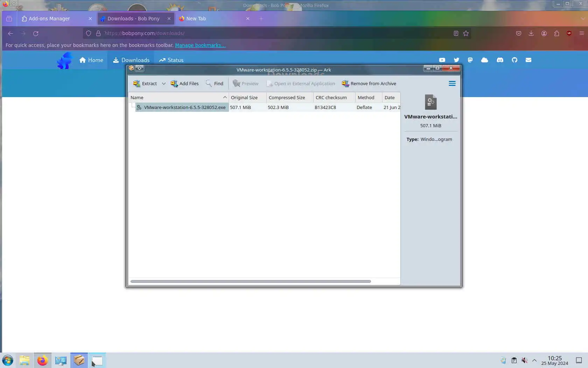
Task: Bookmark this page with star icon
Action: point(466,33)
